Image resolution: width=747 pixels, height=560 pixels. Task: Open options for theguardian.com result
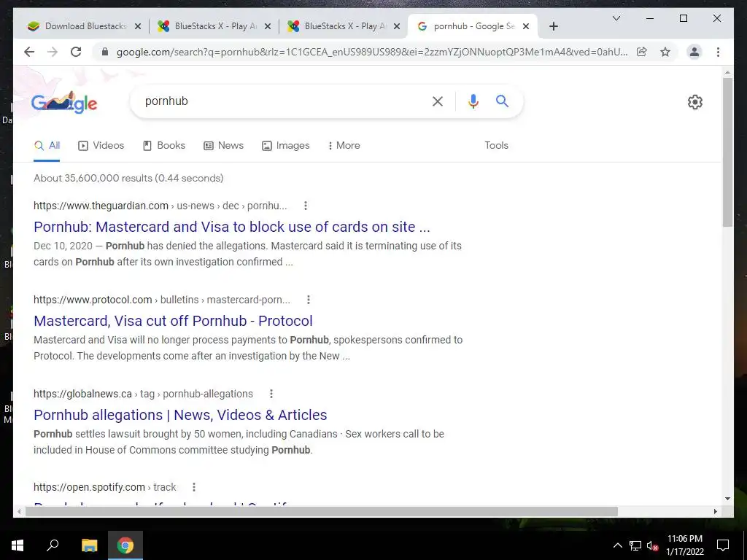[x=306, y=206]
